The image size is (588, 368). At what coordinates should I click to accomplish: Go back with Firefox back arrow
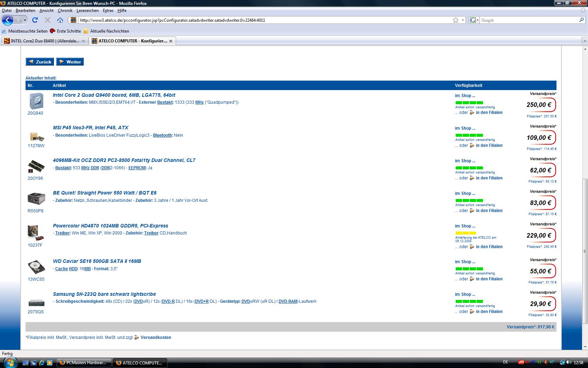7,20
